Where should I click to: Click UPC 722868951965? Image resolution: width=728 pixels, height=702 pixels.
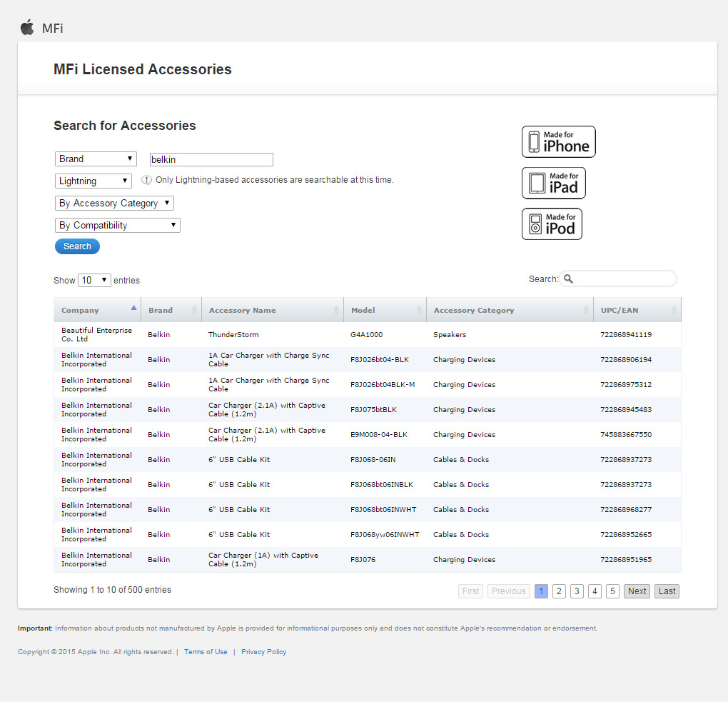pyautogui.click(x=626, y=560)
